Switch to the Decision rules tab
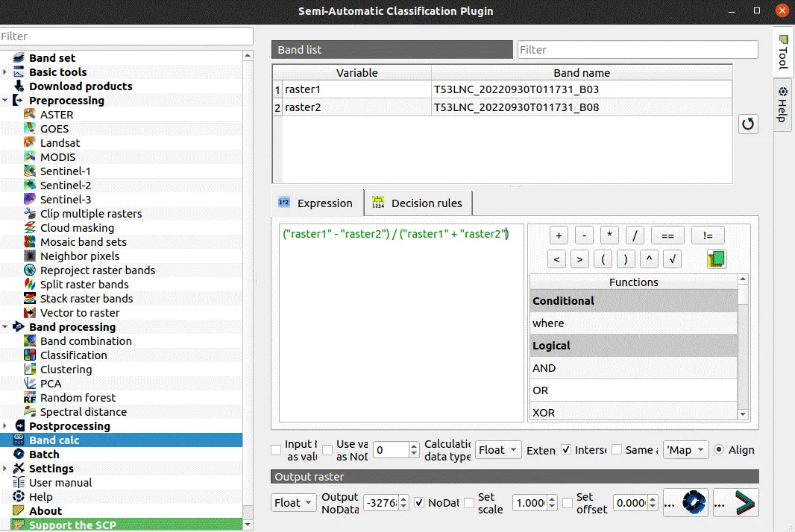Viewport: 795px width, 532px height. coord(418,203)
